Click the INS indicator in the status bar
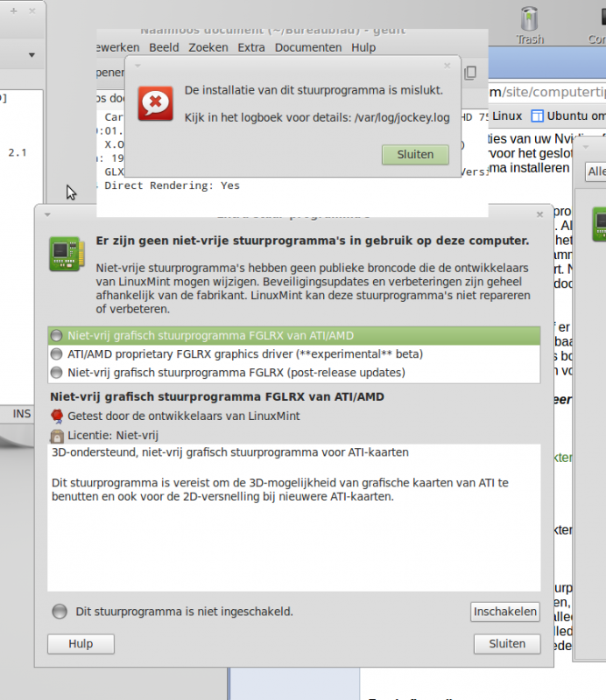606x700 pixels. pyautogui.click(x=22, y=414)
